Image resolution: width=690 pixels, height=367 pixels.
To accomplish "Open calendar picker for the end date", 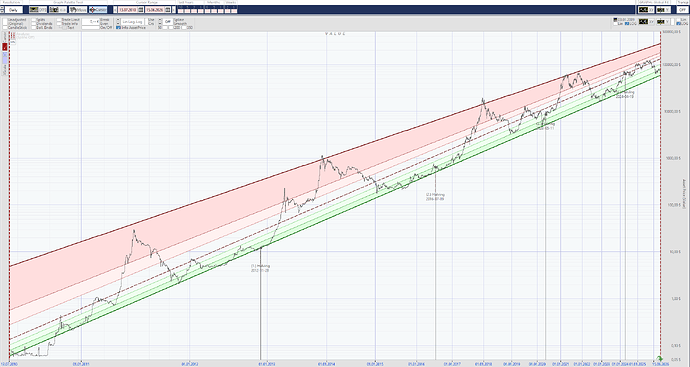I will click(x=168, y=10).
